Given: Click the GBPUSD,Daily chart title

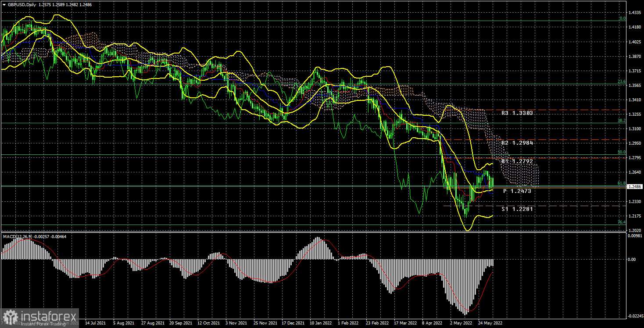Looking at the screenshot, I should pos(22,5).
